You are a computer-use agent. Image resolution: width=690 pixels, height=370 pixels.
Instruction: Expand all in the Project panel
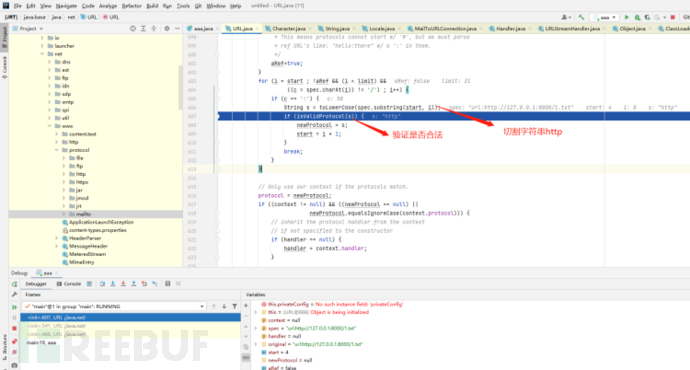click(143, 29)
